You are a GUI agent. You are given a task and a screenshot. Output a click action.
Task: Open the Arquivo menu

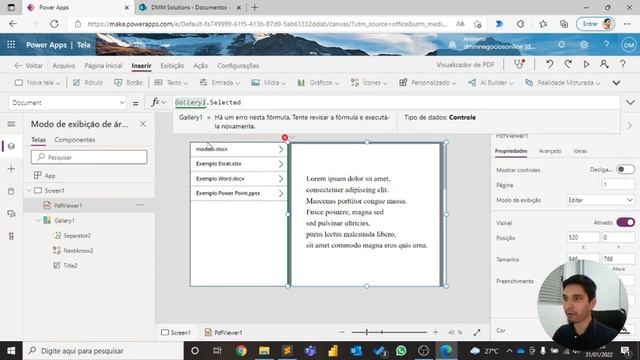(64, 66)
